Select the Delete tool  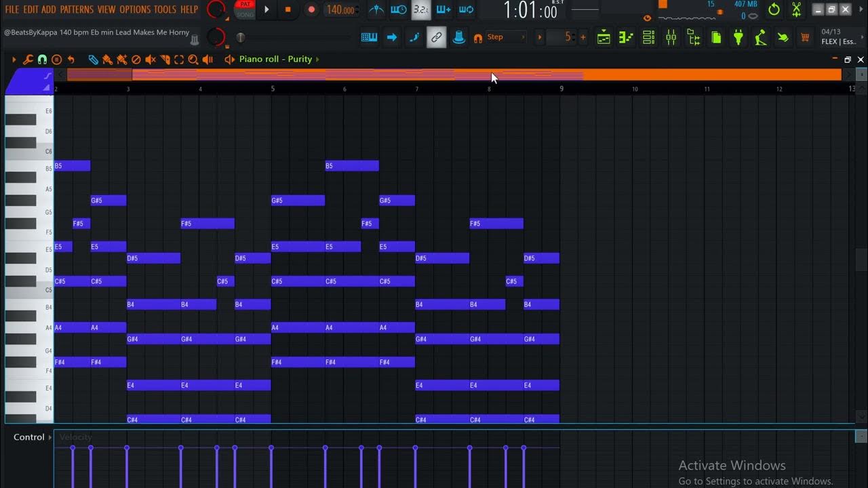pyautogui.click(x=136, y=60)
